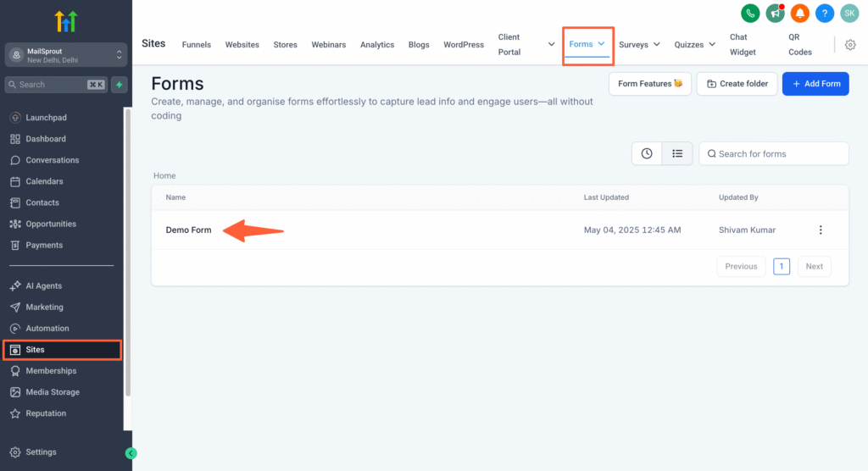Click the Add Form button
Viewport: 868px width, 471px height.
[815, 84]
